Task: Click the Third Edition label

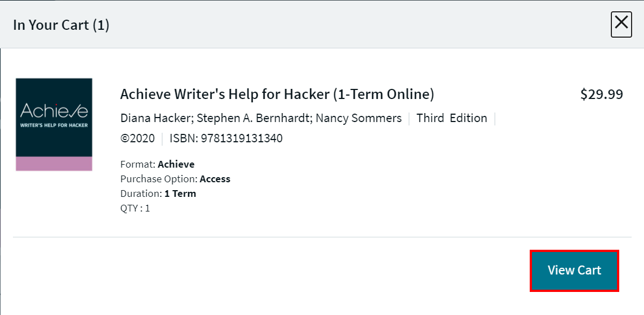Action: (451, 118)
